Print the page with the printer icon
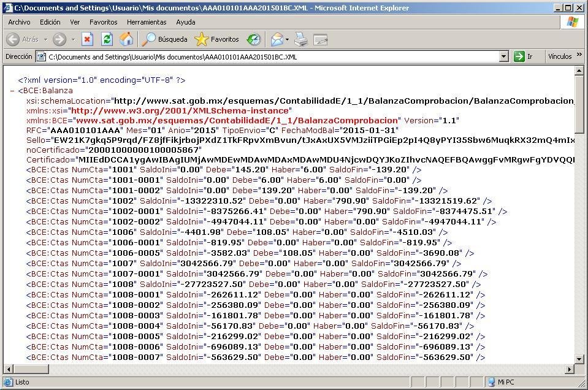Image resolution: width=588 pixels, height=390 pixels. pos(301,39)
